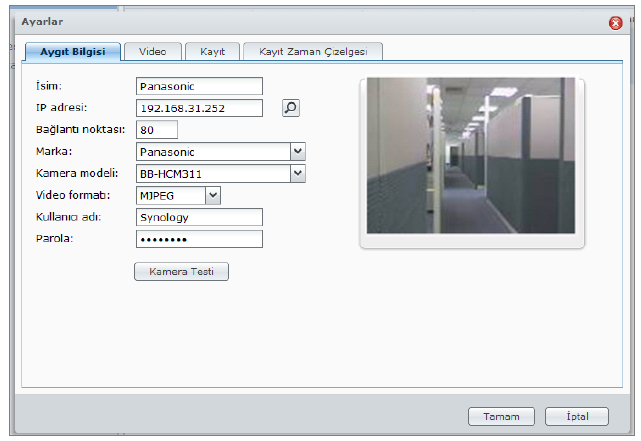
Task: Click the İsim field label text
Action: pos(48,87)
